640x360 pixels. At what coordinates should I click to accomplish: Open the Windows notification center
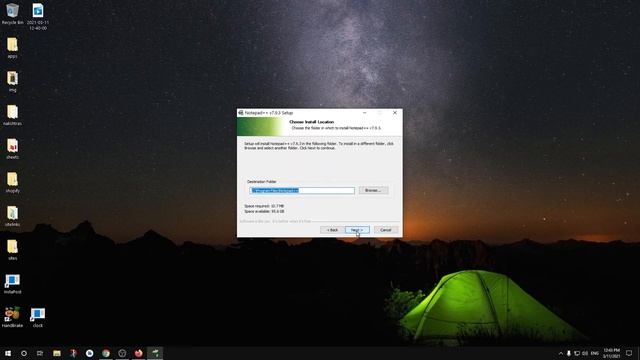pos(629,353)
